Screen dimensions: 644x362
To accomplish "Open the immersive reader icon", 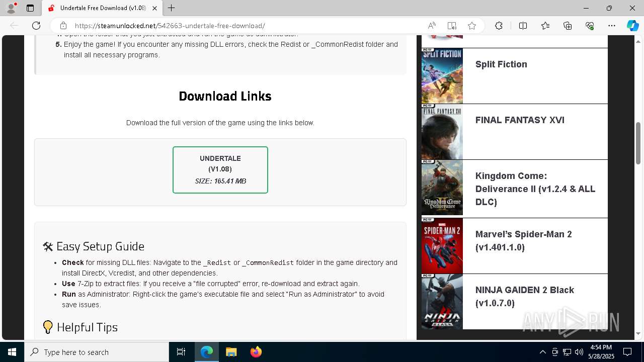I will click(x=452, y=26).
